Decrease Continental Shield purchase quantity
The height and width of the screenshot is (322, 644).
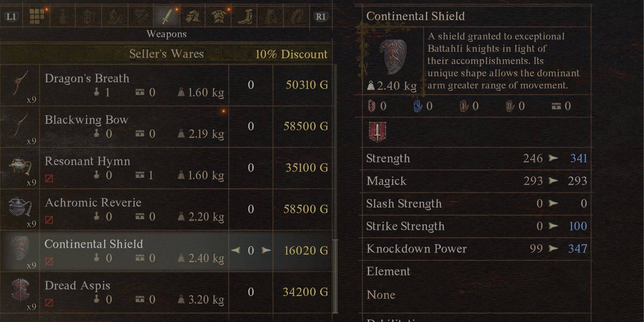235,250
